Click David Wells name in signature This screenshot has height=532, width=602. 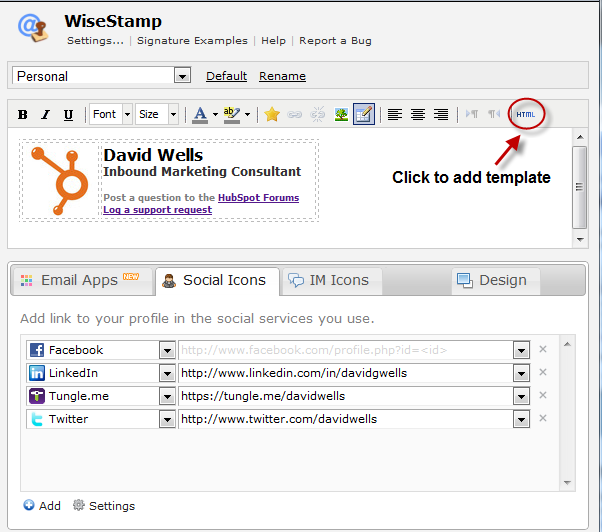153,155
